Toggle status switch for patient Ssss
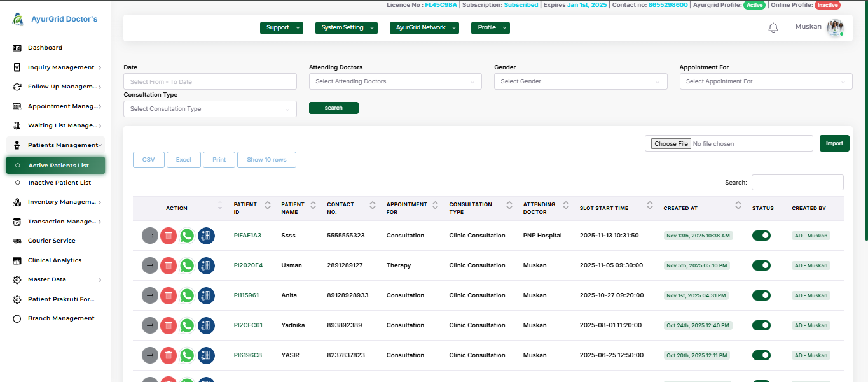Viewport: 868px width, 382px height. (761, 236)
